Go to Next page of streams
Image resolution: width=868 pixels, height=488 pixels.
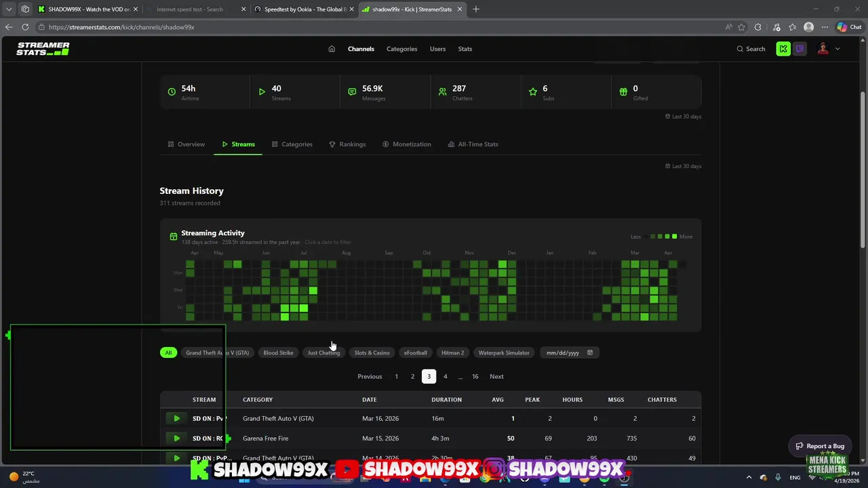(x=496, y=376)
